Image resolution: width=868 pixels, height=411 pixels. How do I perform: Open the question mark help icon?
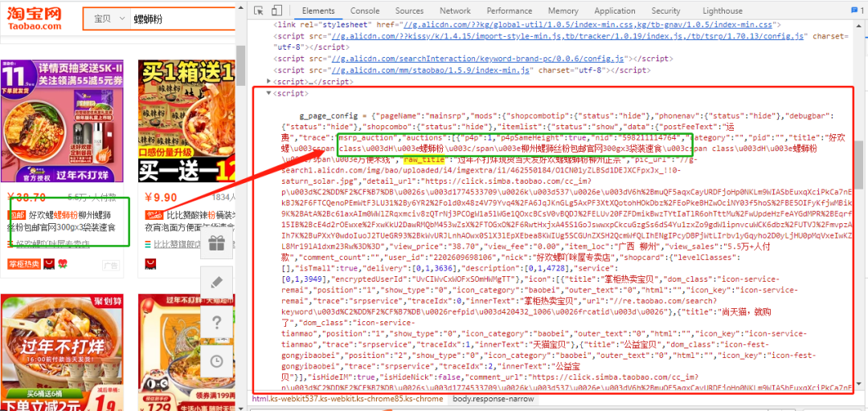click(x=216, y=321)
